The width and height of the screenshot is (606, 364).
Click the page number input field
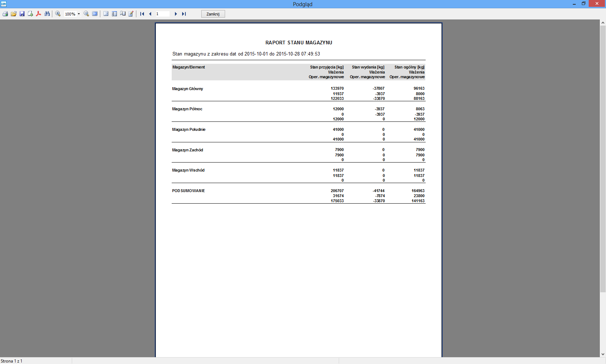(162, 14)
